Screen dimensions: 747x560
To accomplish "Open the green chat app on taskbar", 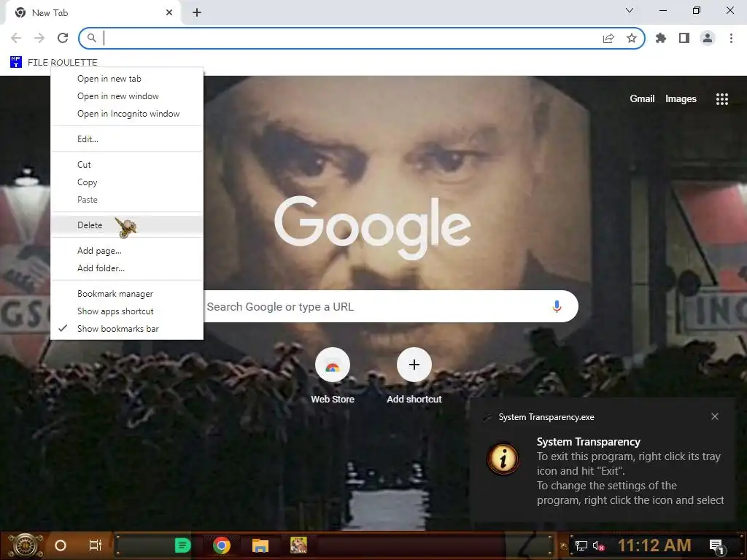I will tap(182, 545).
